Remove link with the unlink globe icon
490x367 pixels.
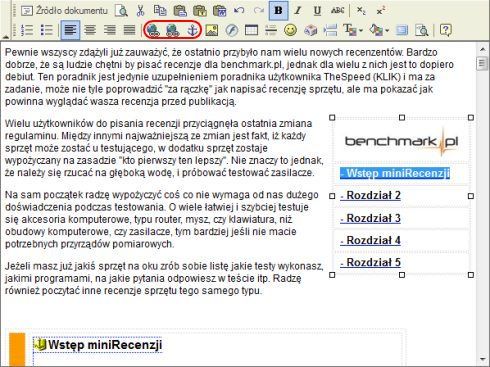(x=173, y=30)
